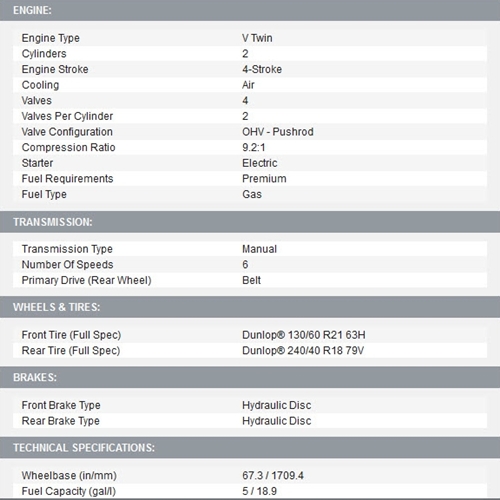Click the ENGINE section header

[x=250, y=10]
